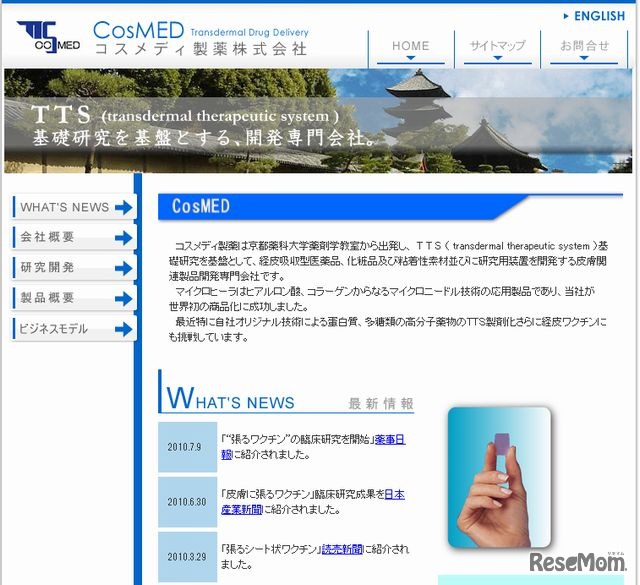Open the お問合せ contact page
Screen dimensions: 640x585
(584, 46)
